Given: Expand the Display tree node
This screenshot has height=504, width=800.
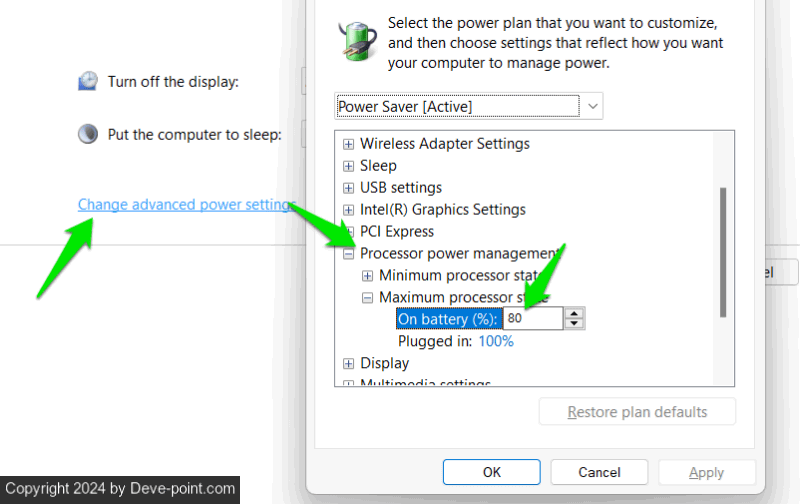Looking at the screenshot, I should click(x=349, y=364).
